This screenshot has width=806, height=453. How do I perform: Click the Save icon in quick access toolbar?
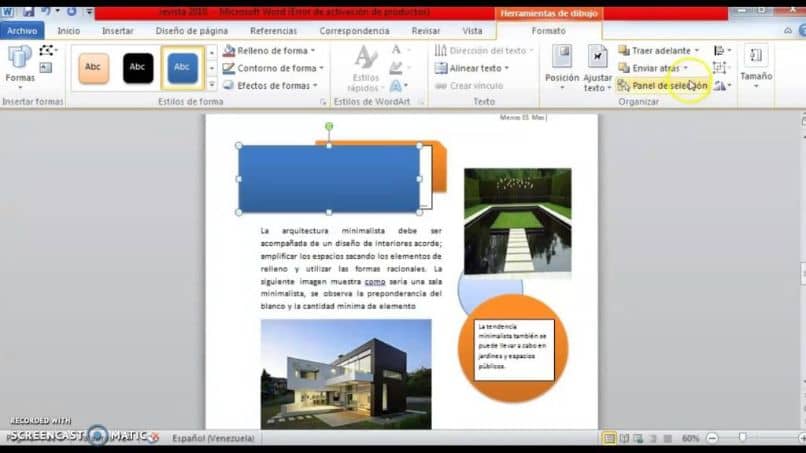click(28, 11)
